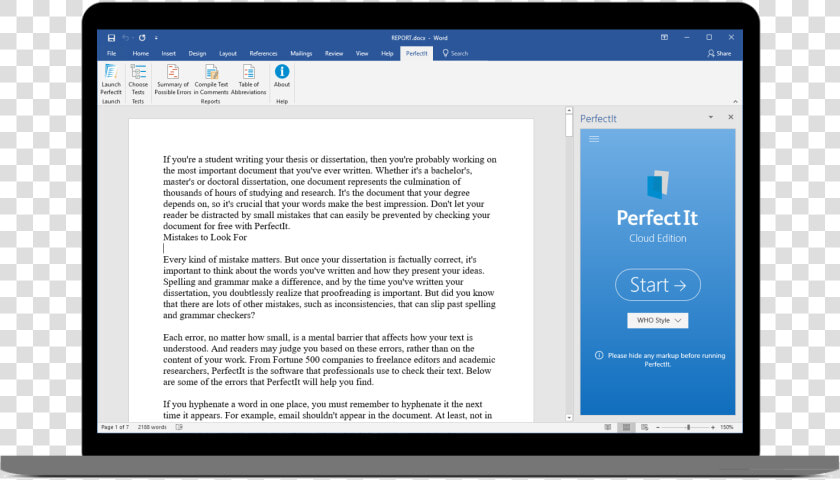Click the PerfectIt logo icon

pos(658,184)
